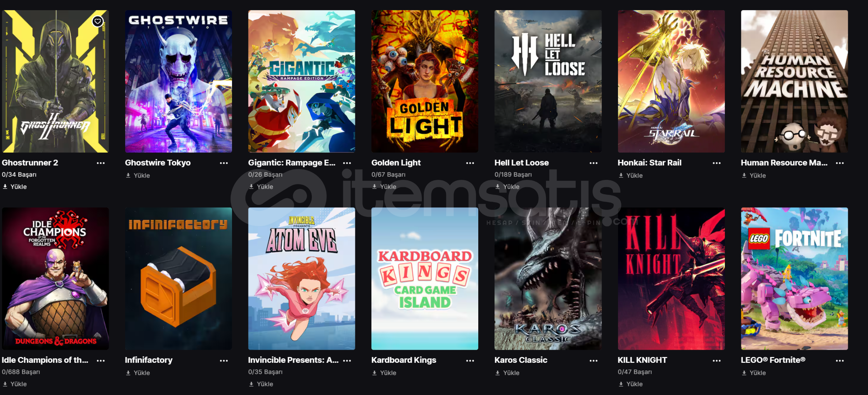This screenshot has height=395, width=868.
Task: Click Yükle under LEGO Fortnite
Action: pyautogui.click(x=754, y=373)
